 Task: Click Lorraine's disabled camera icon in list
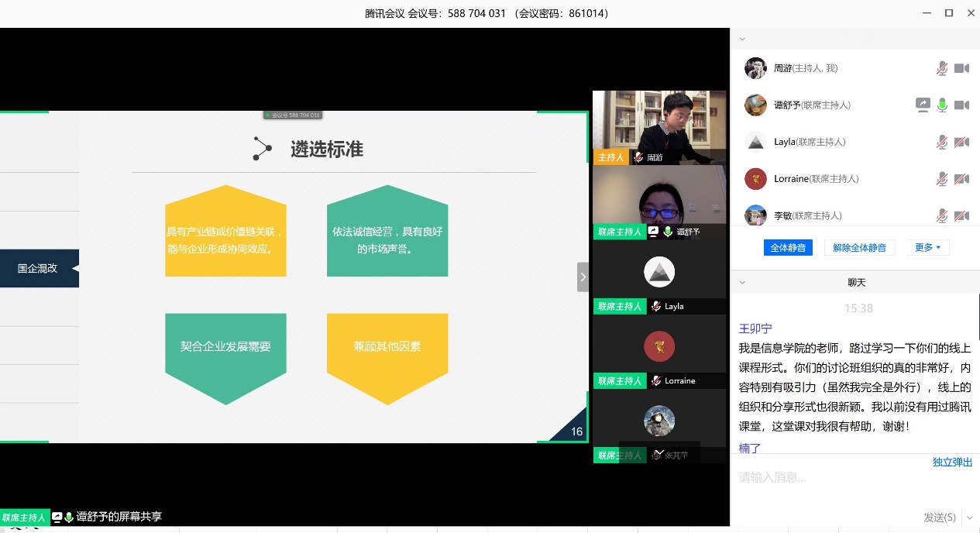[961, 179]
